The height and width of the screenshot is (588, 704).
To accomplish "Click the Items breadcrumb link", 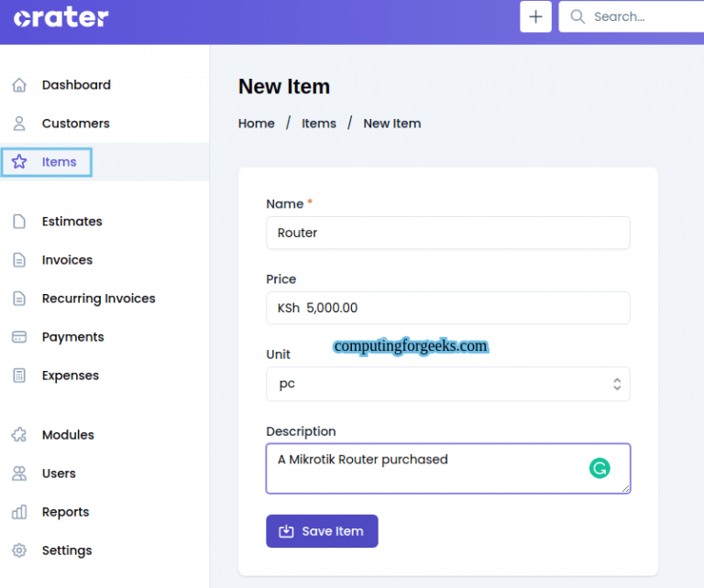I will click(319, 124).
